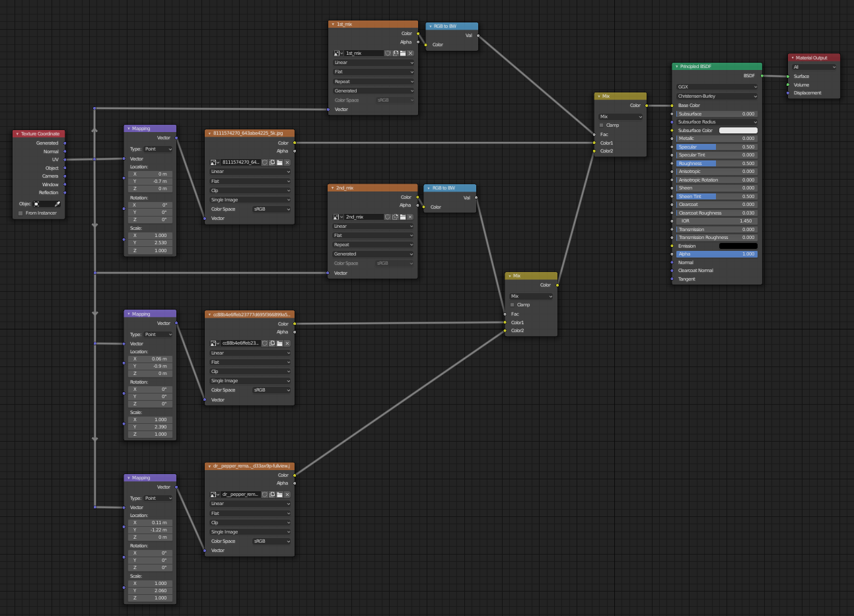The width and height of the screenshot is (854, 616).
Task: Open Generated source dropdown in 2nd_mix node
Action: point(373,254)
